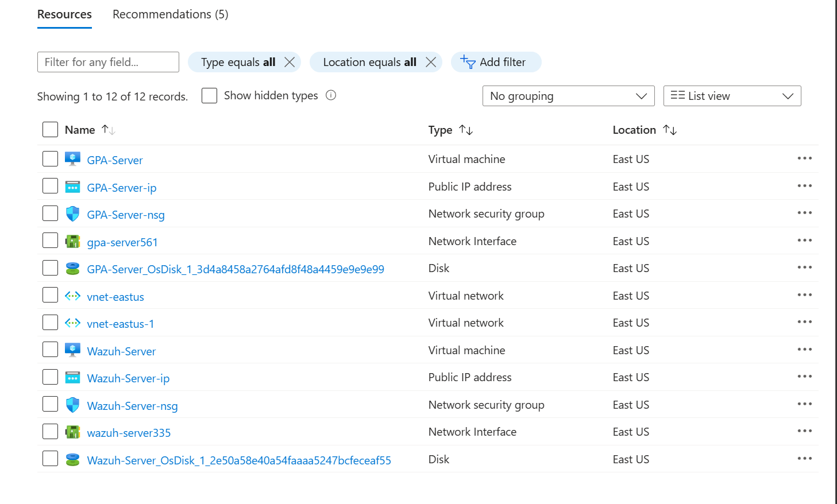Viewport: 837px width, 504px height.
Task: Open the Wazuh-Server_OsDisk disk link
Action: pyautogui.click(x=239, y=460)
